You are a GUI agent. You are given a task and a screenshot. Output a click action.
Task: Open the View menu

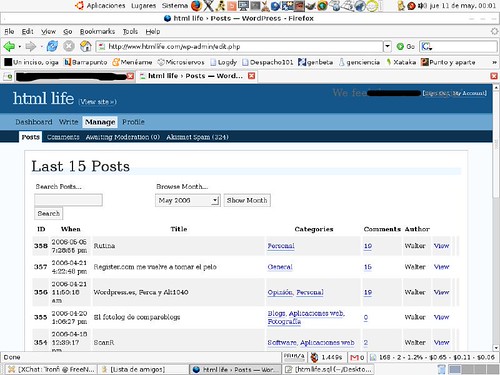tap(48, 32)
